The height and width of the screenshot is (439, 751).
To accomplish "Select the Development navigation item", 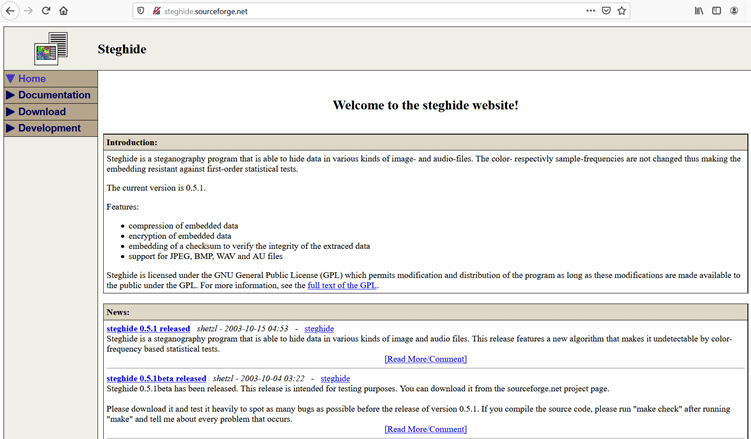I will point(49,128).
